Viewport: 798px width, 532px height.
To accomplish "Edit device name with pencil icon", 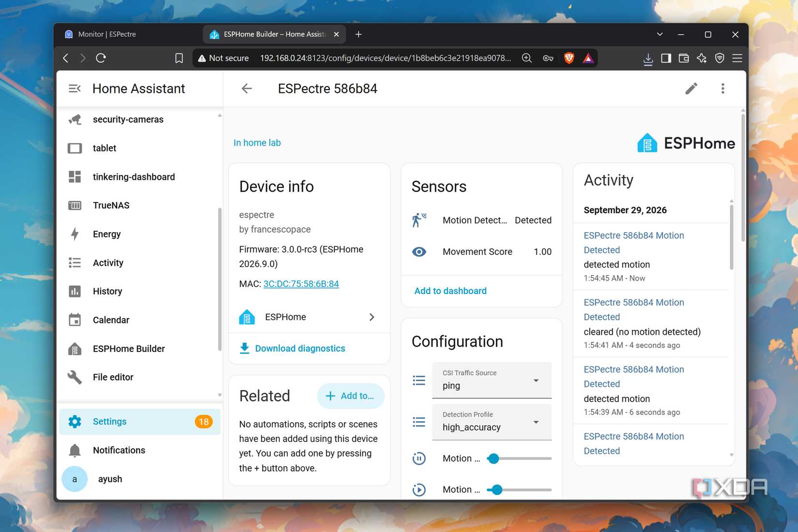I will click(691, 89).
